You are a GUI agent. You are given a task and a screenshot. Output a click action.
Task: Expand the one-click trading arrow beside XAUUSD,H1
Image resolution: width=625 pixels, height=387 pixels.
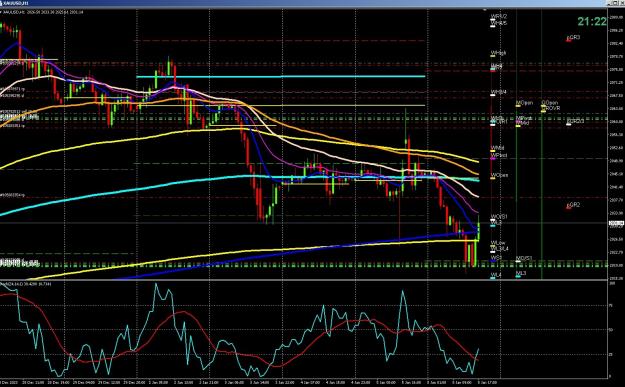(1, 12)
